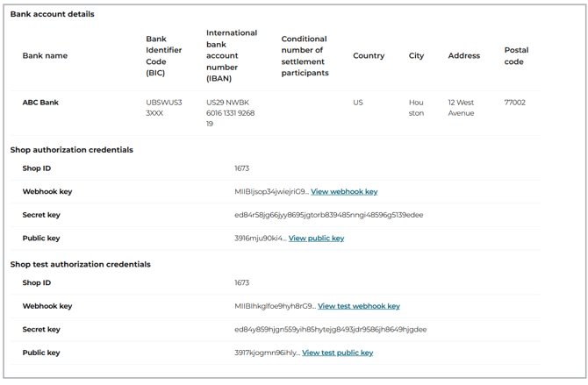Viewport: 588px width, 385px height.
Task: Click the Country column header
Action: (x=369, y=55)
